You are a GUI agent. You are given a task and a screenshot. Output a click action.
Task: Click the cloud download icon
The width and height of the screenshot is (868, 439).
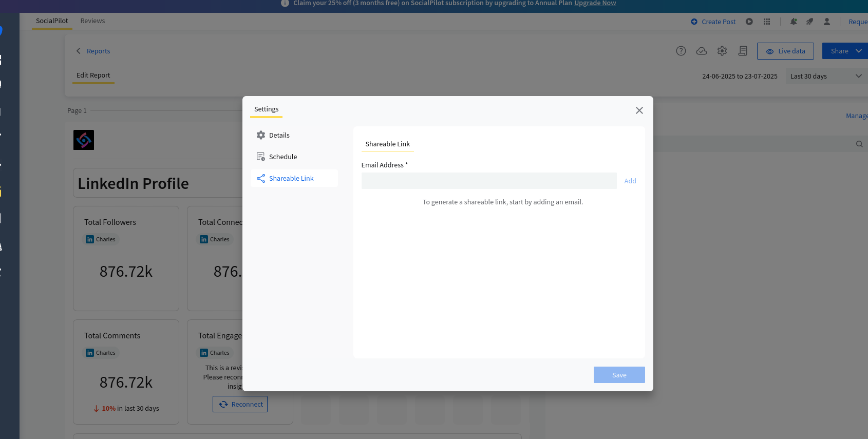point(702,51)
